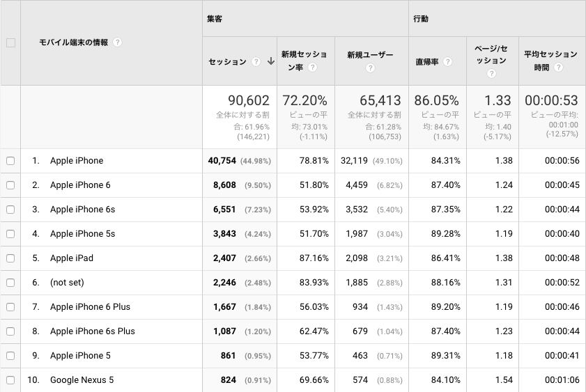Open help icon for 新規セッション率
Viewport: 586px width, 392px height.
tap(312, 68)
